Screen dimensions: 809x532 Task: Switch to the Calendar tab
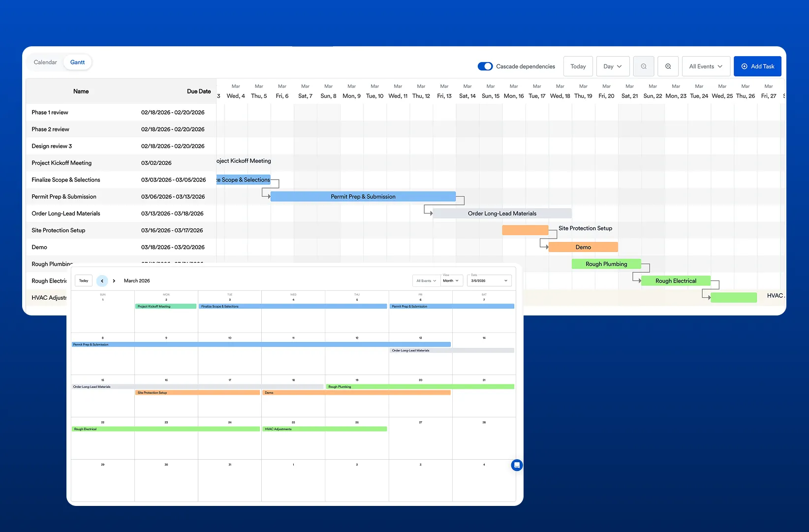point(45,62)
